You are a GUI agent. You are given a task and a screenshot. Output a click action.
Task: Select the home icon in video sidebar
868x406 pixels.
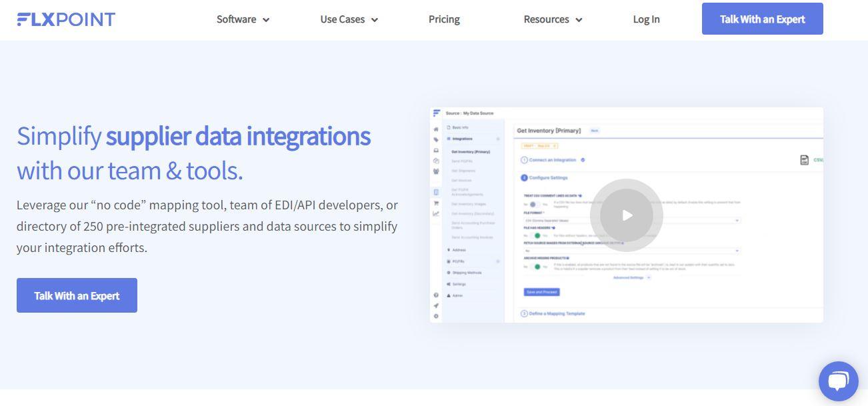coord(436,129)
